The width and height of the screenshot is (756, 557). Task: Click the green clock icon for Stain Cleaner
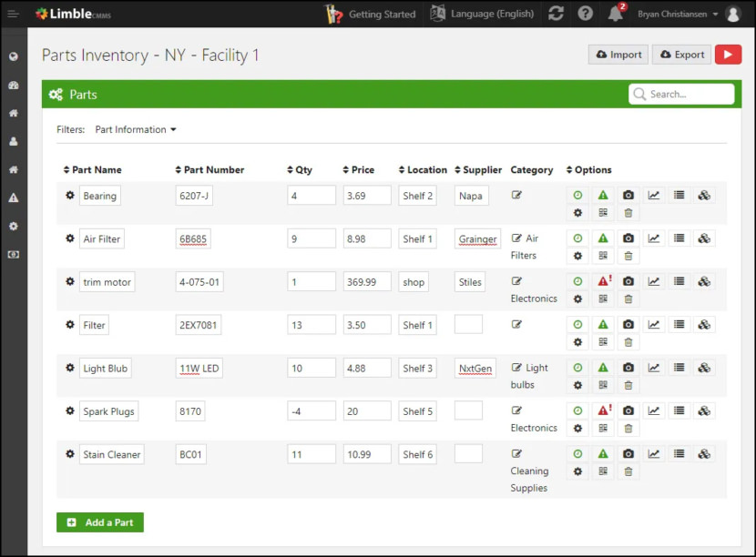[577, 454]
